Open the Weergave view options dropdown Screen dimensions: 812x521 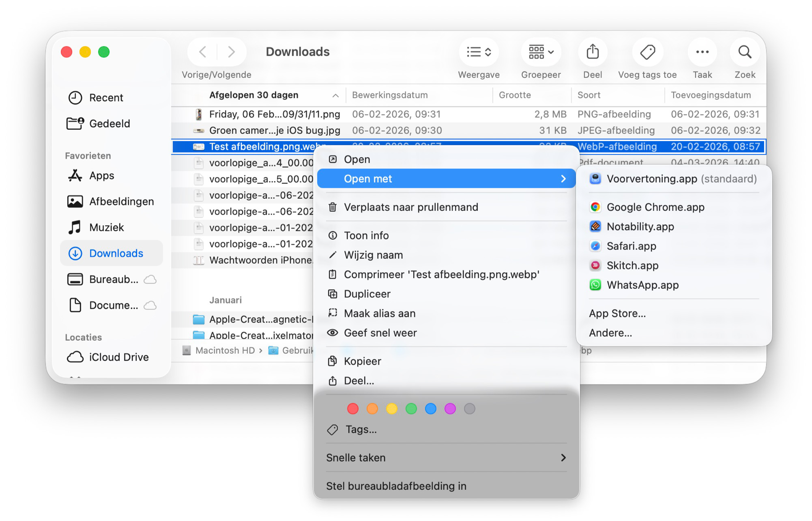[x=479, y=52]
